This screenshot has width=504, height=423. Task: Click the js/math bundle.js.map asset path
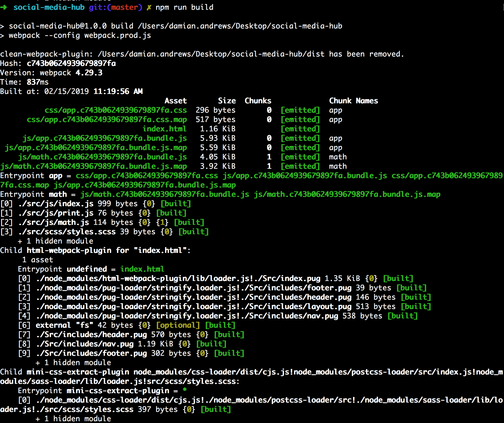coord(94,166)
